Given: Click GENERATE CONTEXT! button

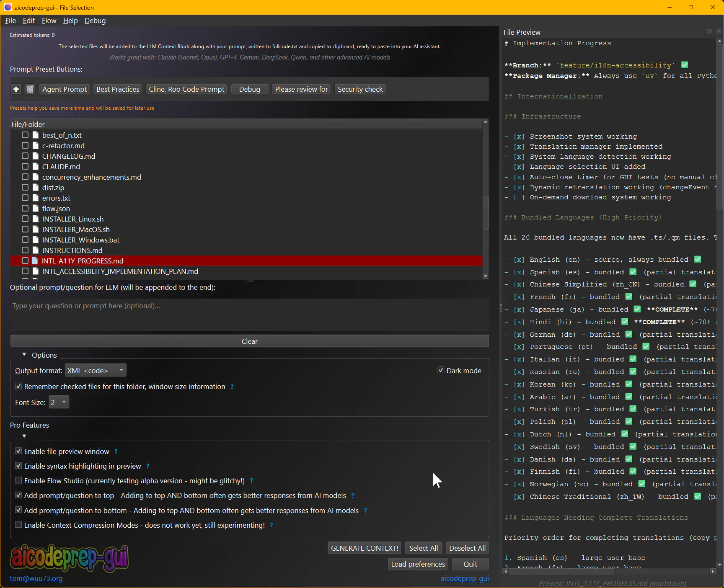Looking at the screenshot, I should point(365,548).
